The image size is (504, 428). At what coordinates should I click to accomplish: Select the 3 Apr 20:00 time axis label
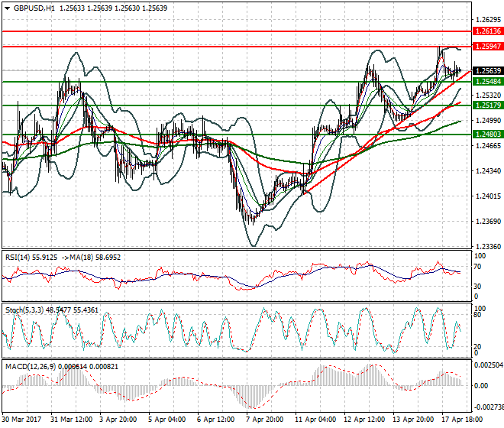pyautogui.click(x=118, y=420)
